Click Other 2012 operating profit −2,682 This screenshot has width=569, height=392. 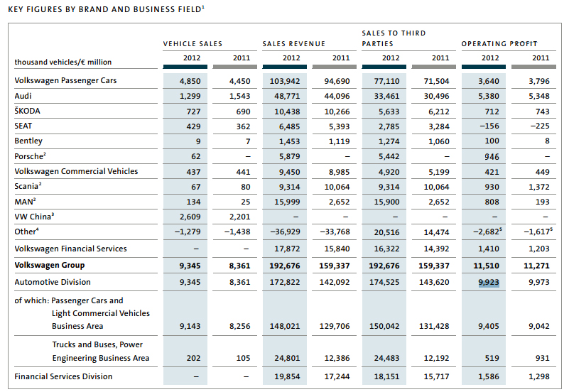click(x=487, y=232)
